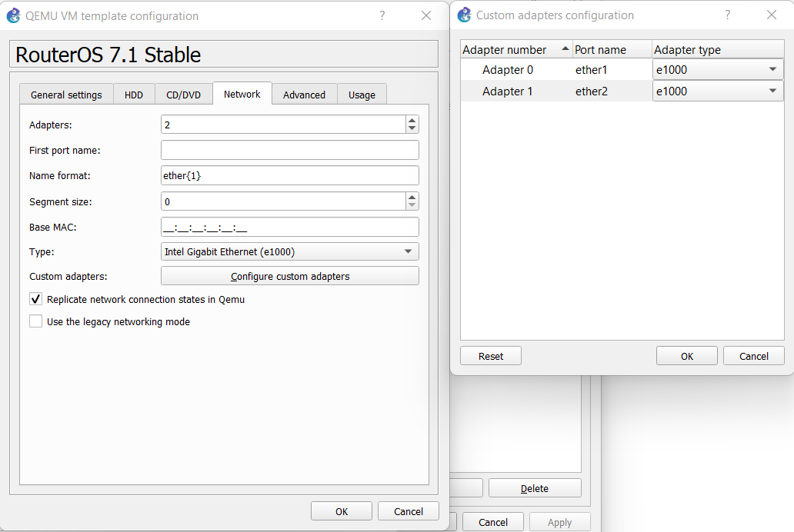Open Adapter 1 adapter type dropdown
This screenshot has width=794, height=532.
pyautogui.click(x=718, y=91)
